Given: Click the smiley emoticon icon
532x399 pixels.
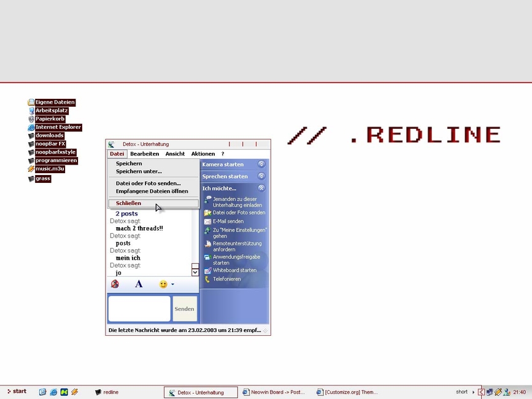Looking at the screenshot, I should pos(163,284).
